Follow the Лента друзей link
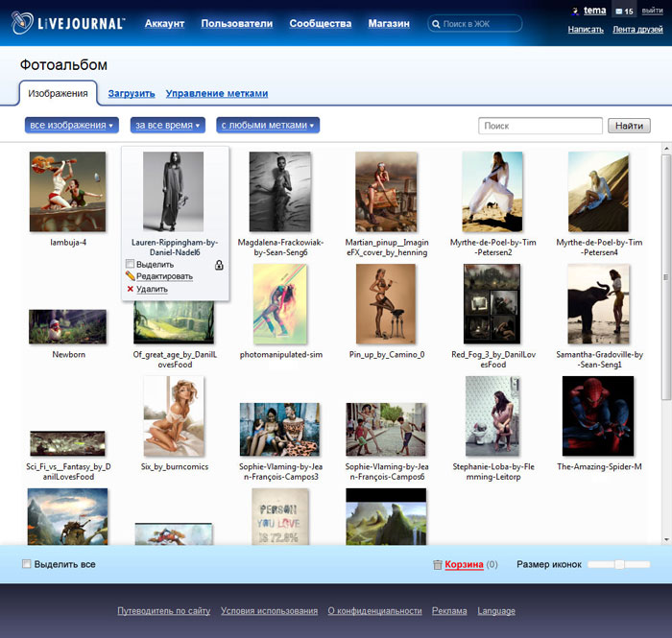The width and height of the screenshot is (672, 638). click(x=637, y=30)
